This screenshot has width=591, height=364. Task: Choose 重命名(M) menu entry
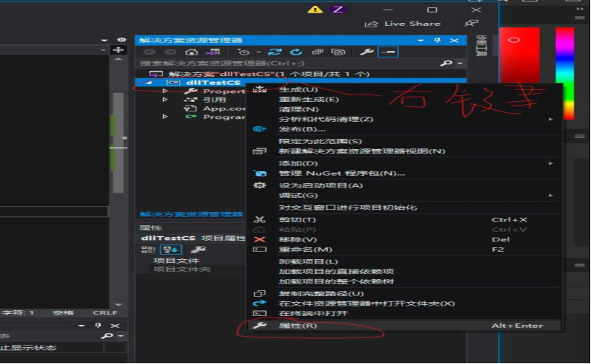405,250
